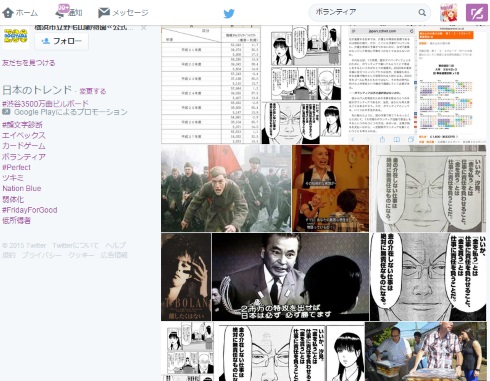Open trend #渋谷3500万曲ビルボード

tap(45, 104)
